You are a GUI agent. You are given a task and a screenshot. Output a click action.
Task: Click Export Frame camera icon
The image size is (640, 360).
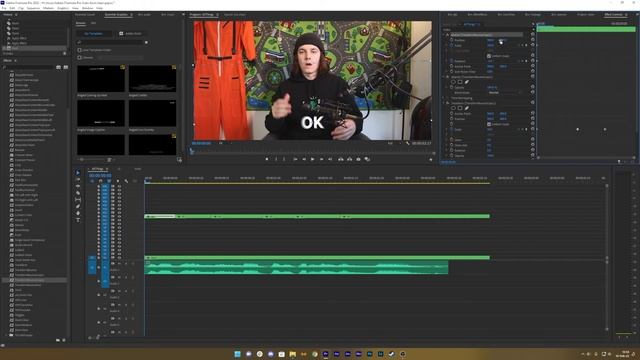[x=358, y=159]
